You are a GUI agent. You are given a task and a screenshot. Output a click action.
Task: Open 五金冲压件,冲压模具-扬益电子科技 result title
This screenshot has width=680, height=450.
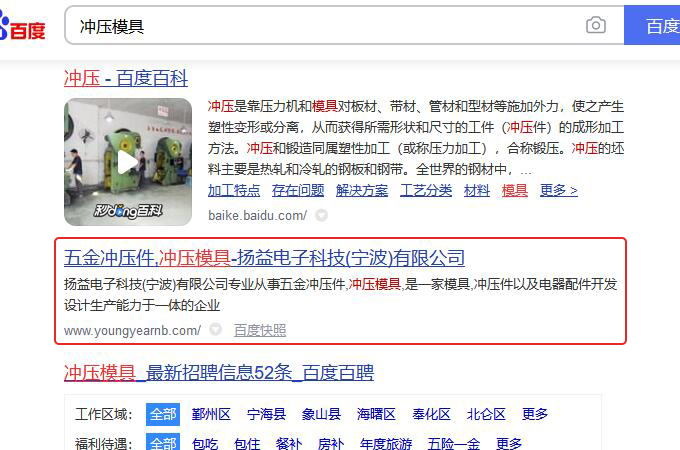pyautogui.click(x=264, y=258)
